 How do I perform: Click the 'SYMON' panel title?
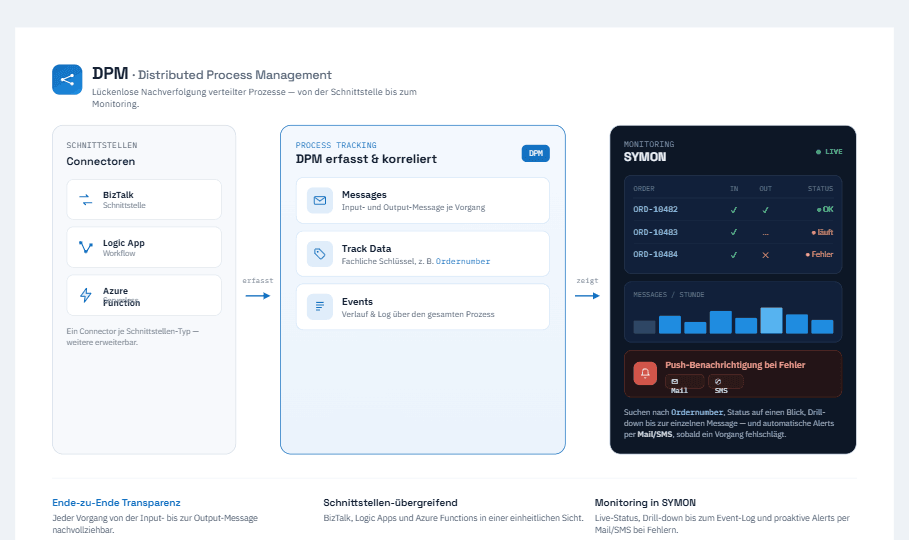645,157
